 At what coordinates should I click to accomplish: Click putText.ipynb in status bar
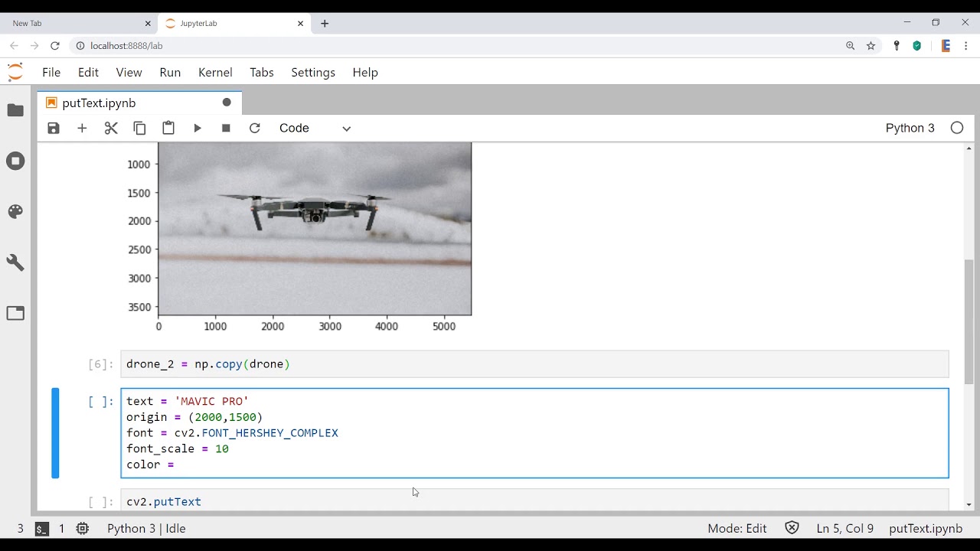(x=926, y=528)
